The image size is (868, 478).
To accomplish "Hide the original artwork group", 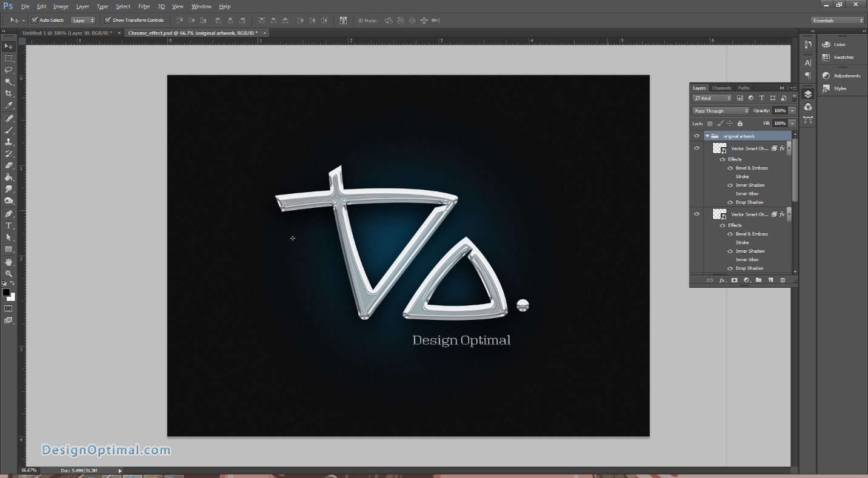I will (696, 136).
